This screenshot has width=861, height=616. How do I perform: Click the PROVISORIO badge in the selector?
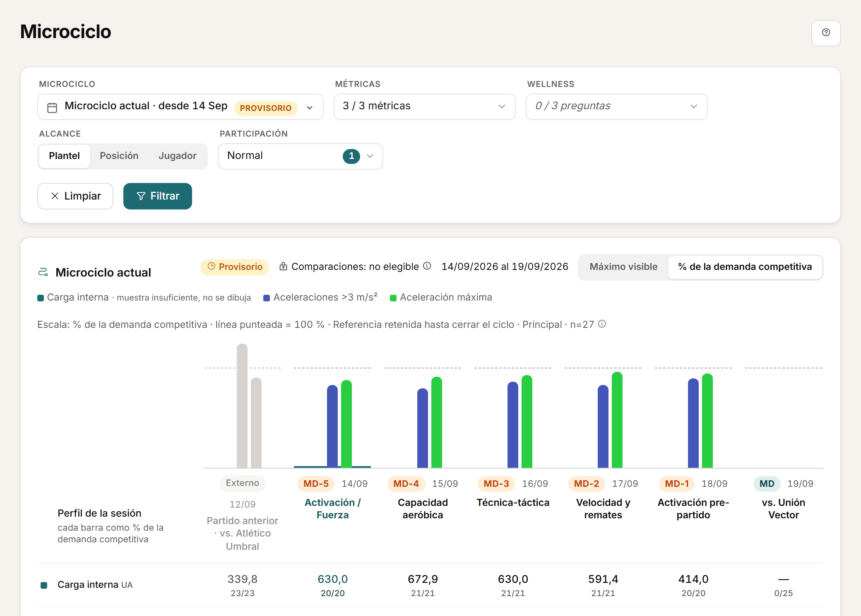[x=266, y=108]
